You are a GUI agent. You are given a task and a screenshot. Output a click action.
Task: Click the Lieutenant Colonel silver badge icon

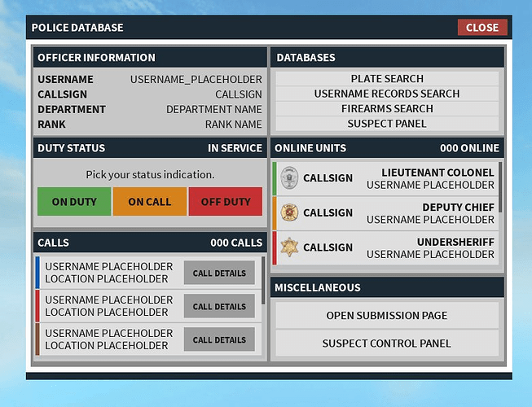tap(289, 178)
